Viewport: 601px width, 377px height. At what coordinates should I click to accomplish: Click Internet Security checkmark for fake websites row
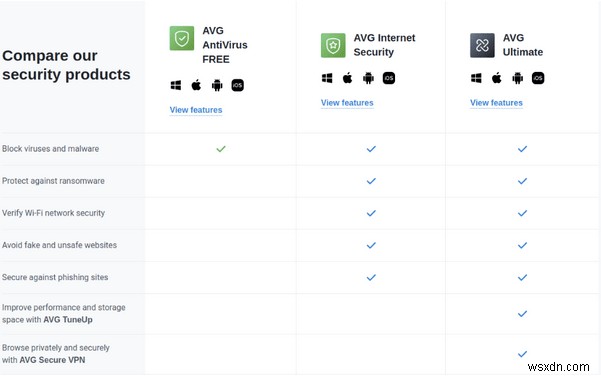pyautogui.click(x=371, y=245)
